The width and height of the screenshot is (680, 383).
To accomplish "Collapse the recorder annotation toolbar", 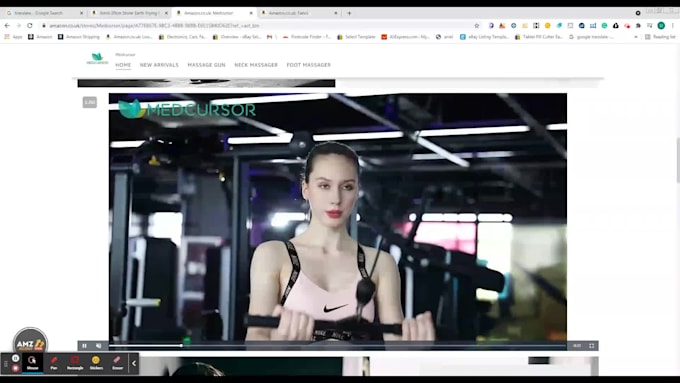I will (x=134, y=363).
